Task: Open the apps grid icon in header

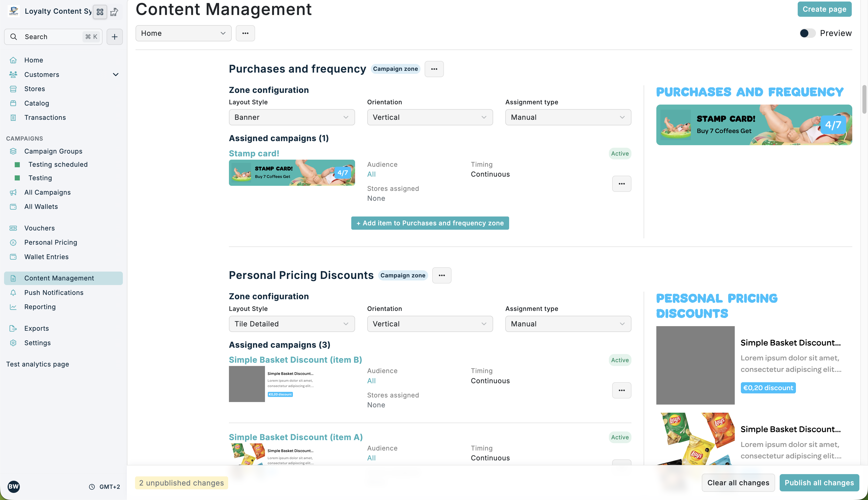Action: click(x=100, y=12)
